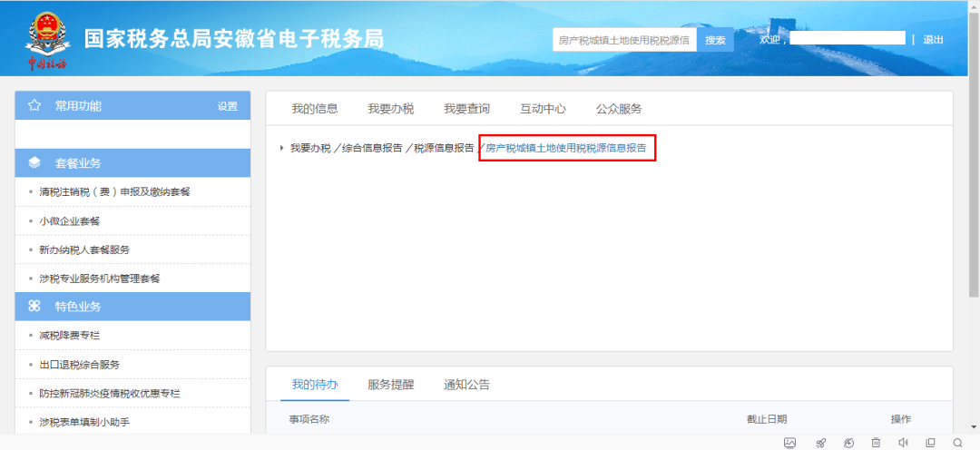Click the breadcrumb triangle before 我要办税
This screenshot has width=980, height=450.
(281, 148)
